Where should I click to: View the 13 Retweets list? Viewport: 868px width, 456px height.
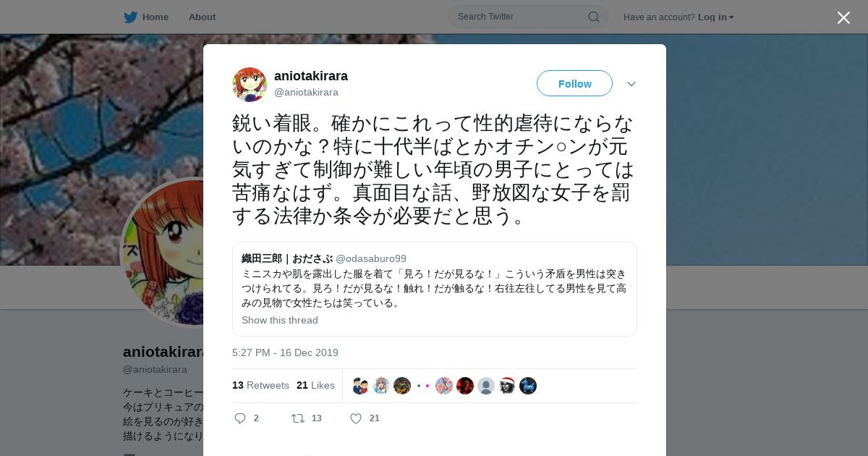(260, 385)
